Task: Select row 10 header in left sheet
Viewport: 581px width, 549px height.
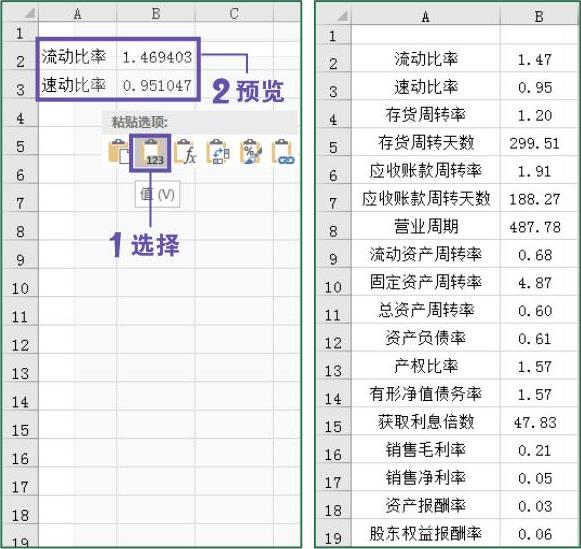Action: coord(20,288)
